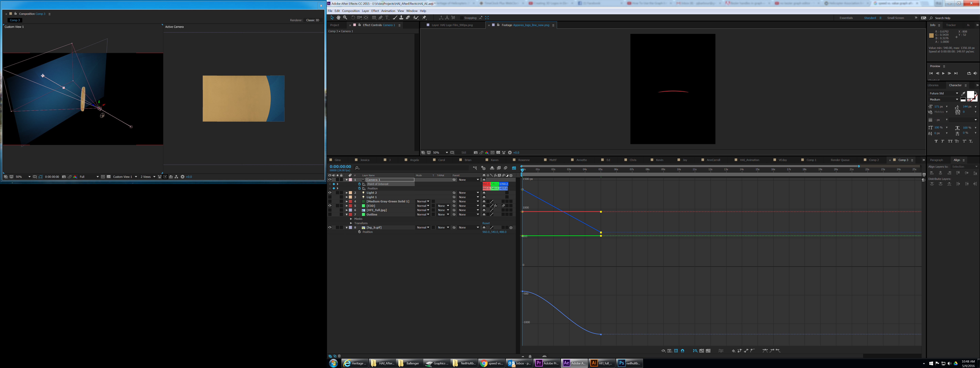Click the timeline current time display
The image size is (980, 368).
point(340,166)
